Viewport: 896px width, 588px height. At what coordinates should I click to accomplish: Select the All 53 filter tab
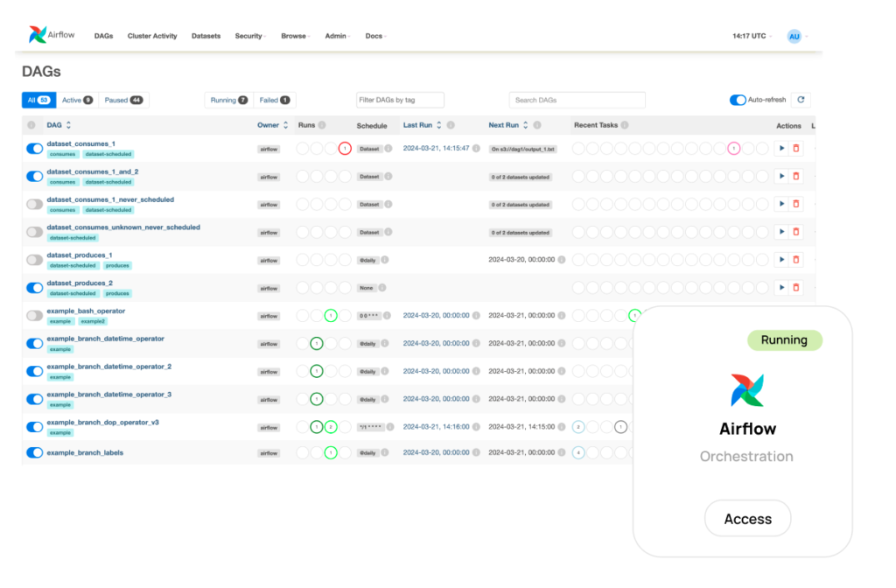point(38,100)
